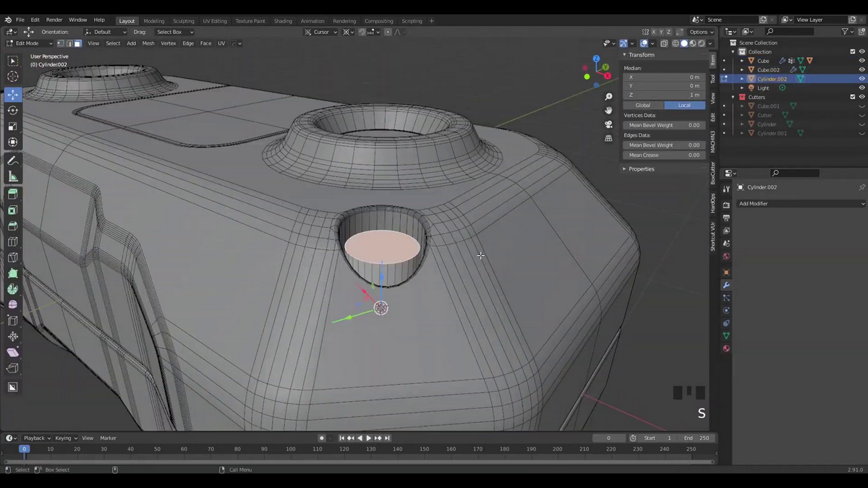
Task: Click the pan view hand icon
Action: click(x=608, y=111)
